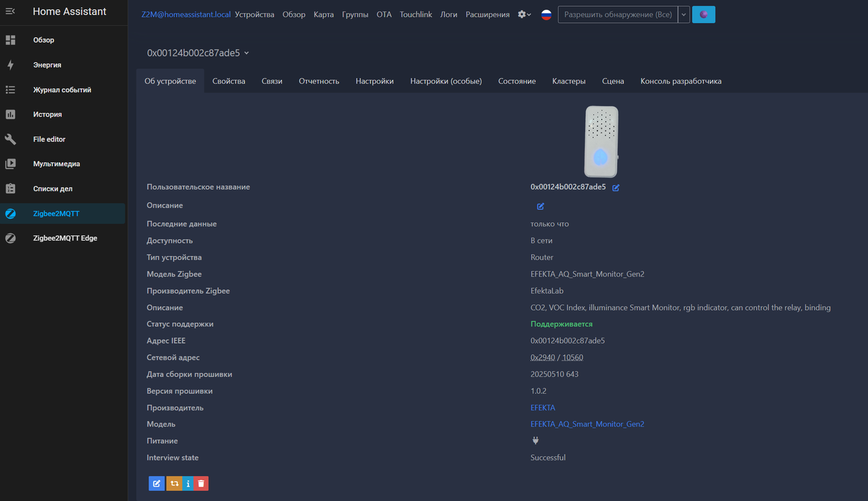Expand the permit join dropdown arrow
This screenshot has width=868, height=501.
684,14
